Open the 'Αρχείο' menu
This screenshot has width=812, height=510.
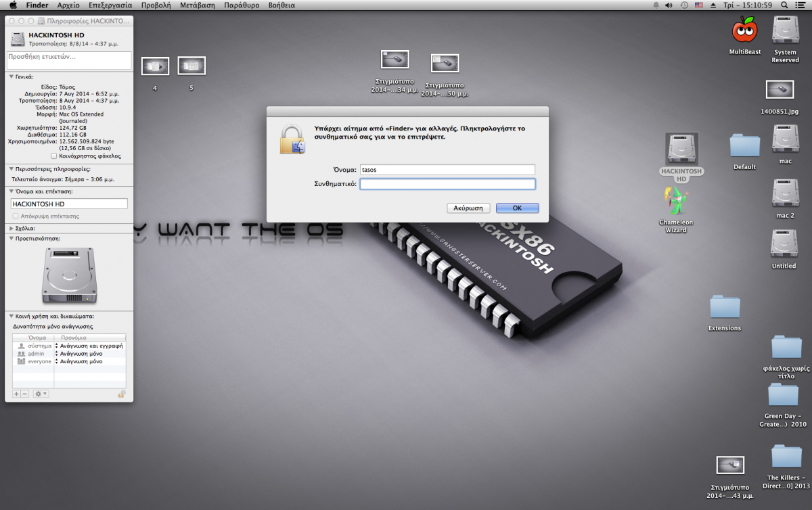coord(68,5)
